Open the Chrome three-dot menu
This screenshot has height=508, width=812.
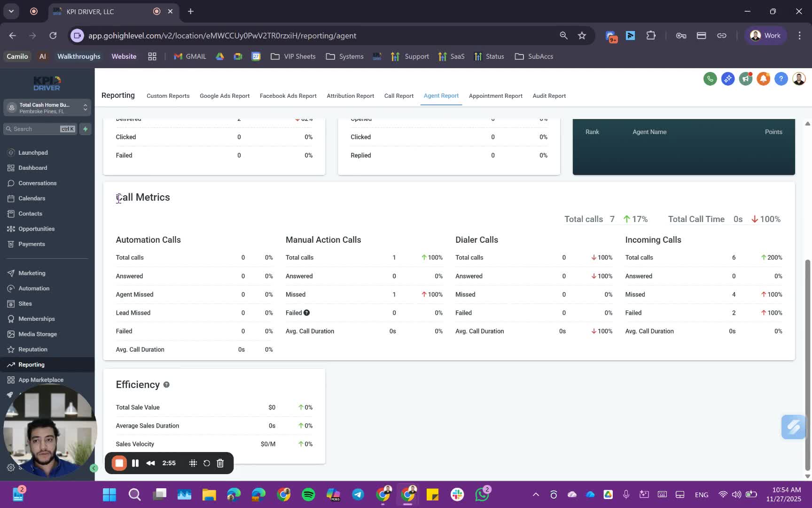coord(799,36)
